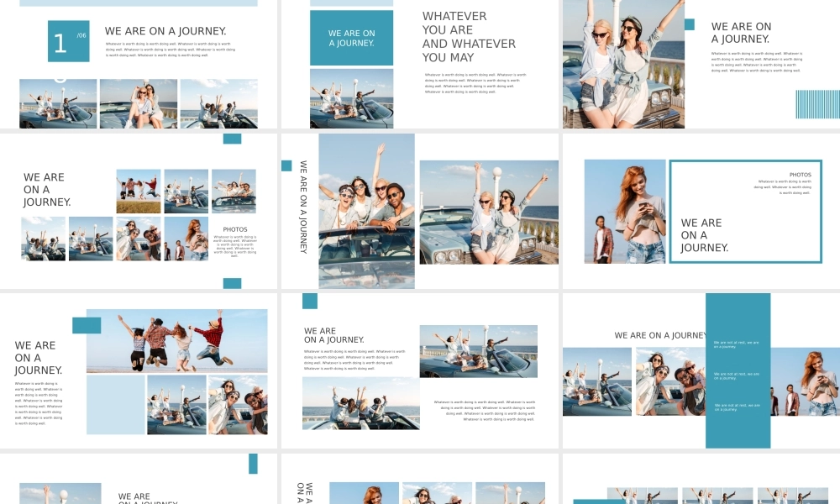The width and height of the screenshot is (840, 504).
Task: Click the middle photo in first slide's photo row
Action: pos(139,104)
